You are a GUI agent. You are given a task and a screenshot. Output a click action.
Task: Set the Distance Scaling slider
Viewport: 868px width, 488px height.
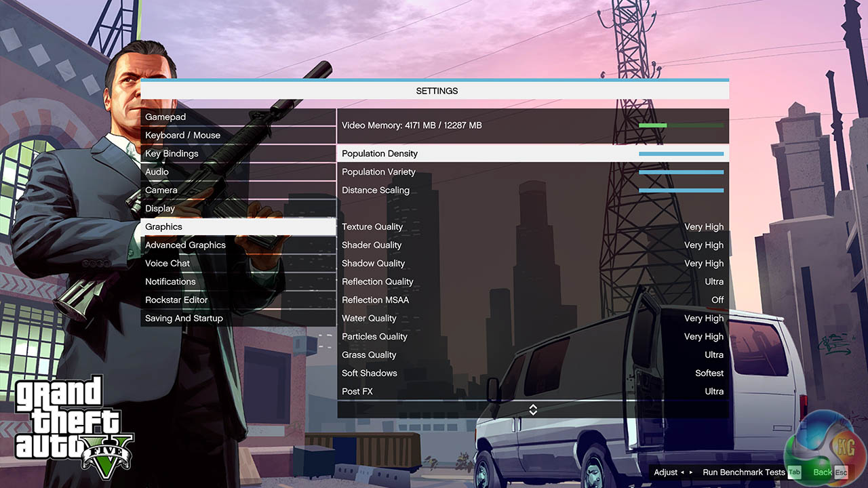[681, 190]
